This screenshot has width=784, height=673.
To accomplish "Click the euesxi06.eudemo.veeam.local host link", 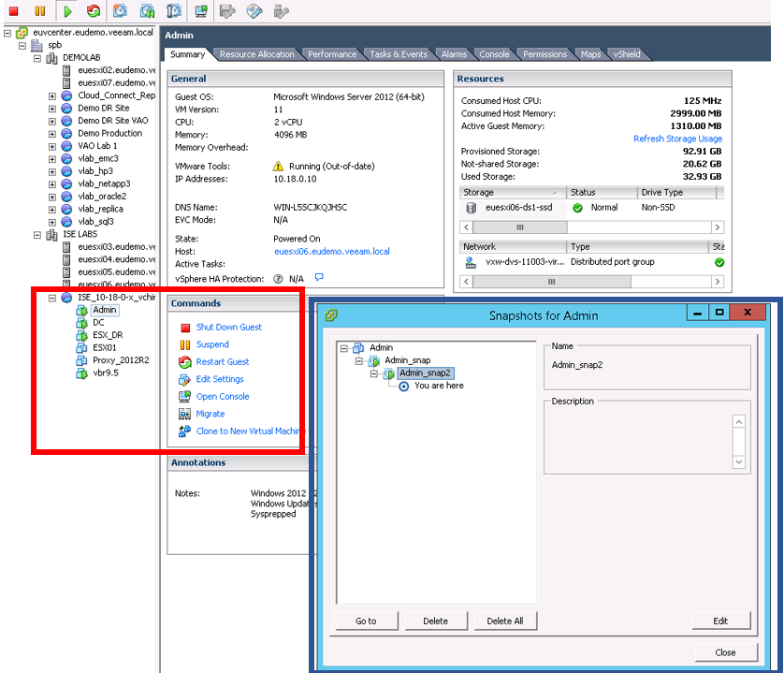I will (x=331, y=251).
